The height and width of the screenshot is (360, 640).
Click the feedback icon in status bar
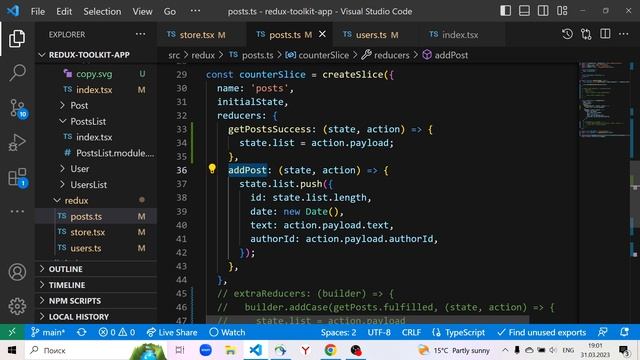click(602, 332)
